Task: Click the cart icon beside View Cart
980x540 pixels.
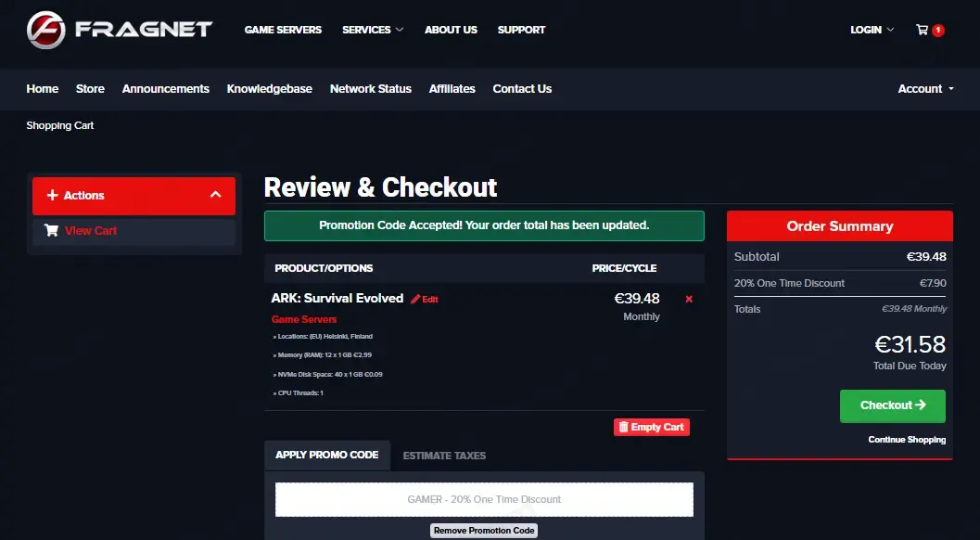Action: click(51, 230)
